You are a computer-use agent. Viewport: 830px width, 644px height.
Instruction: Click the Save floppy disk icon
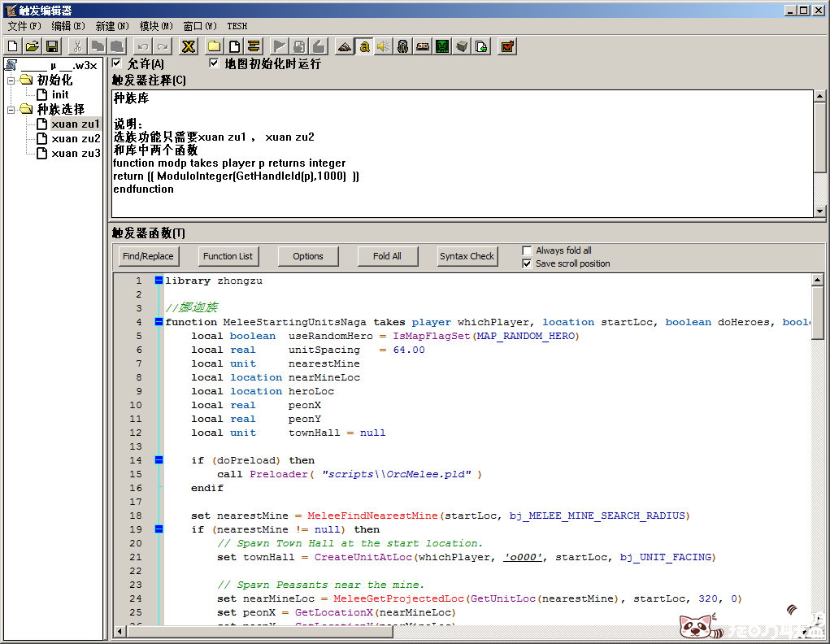pyautogui.click(x=51, y=46)
